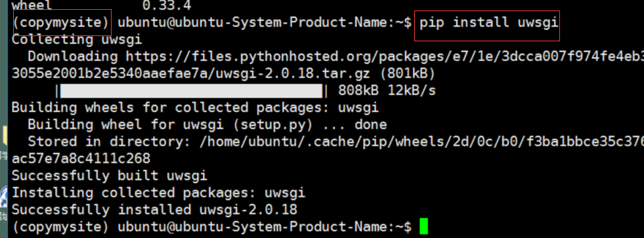The image size is (644, 238).
Task: Click the 'Collecting uwsgi' output line
Action: (77, 39)
